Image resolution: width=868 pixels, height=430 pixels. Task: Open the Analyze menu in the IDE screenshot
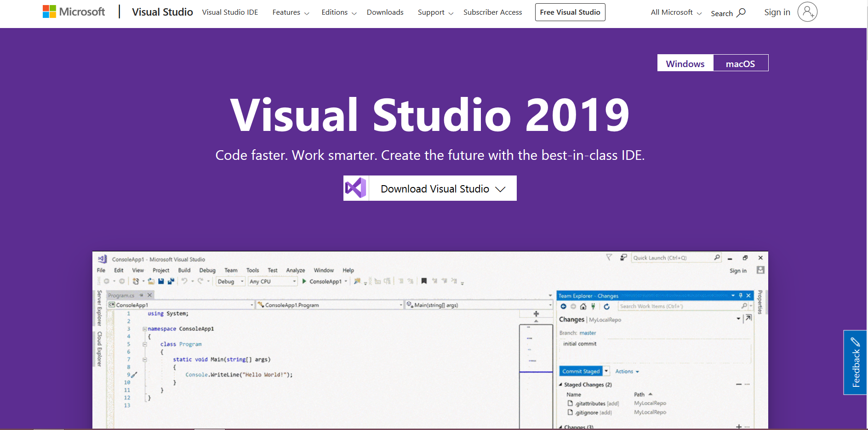296,271
